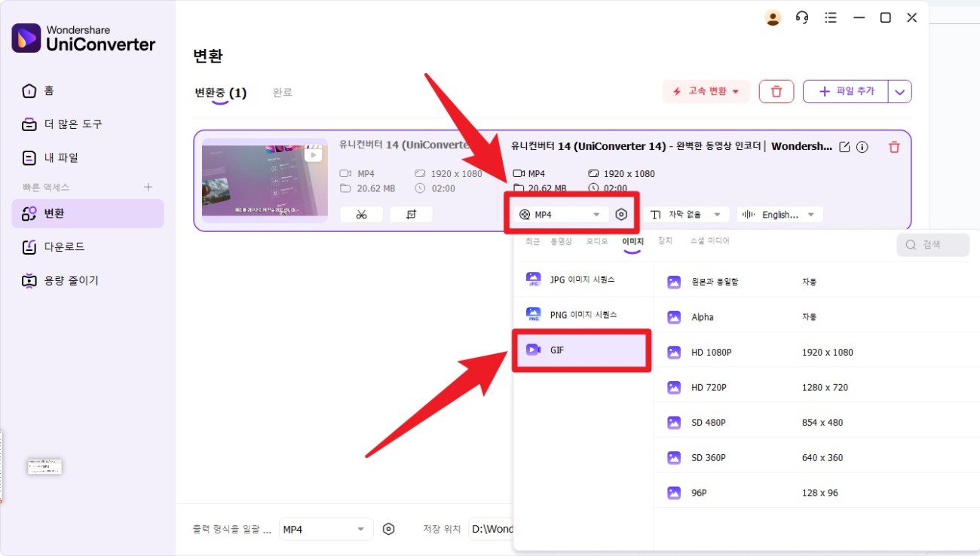Add quick access item with plus icon
980x556 pixels.
point(149,187)
